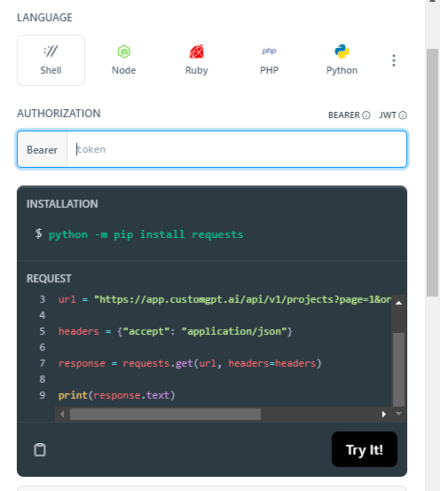Click the JWT info icon
440x491 pixels.
(x=403, y=115)
